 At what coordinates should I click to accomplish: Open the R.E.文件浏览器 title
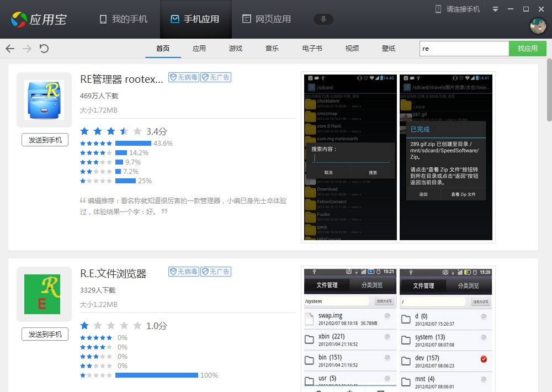click(113, 273)
